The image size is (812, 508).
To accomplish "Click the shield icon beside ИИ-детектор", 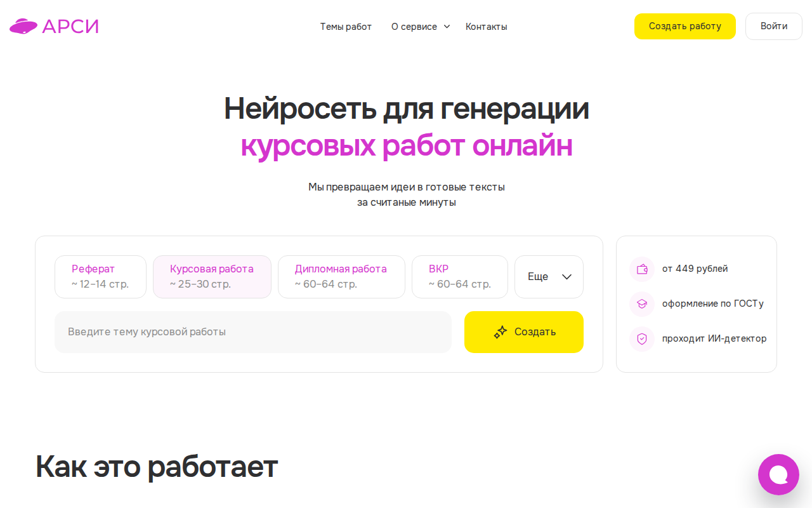I will (642, 339).
